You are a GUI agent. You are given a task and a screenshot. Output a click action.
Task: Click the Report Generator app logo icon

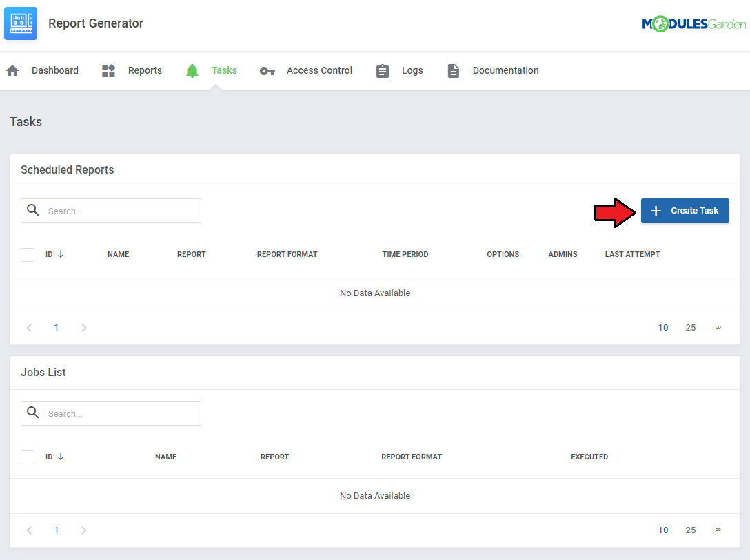pyautogui.click(x=21, y=23)
